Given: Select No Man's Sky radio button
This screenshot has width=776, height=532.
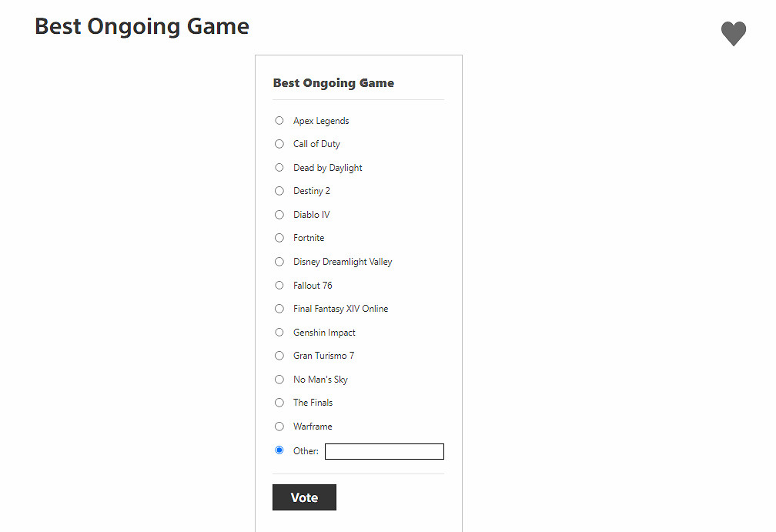Looking at the screenshot, I should [x=279, y=379].
